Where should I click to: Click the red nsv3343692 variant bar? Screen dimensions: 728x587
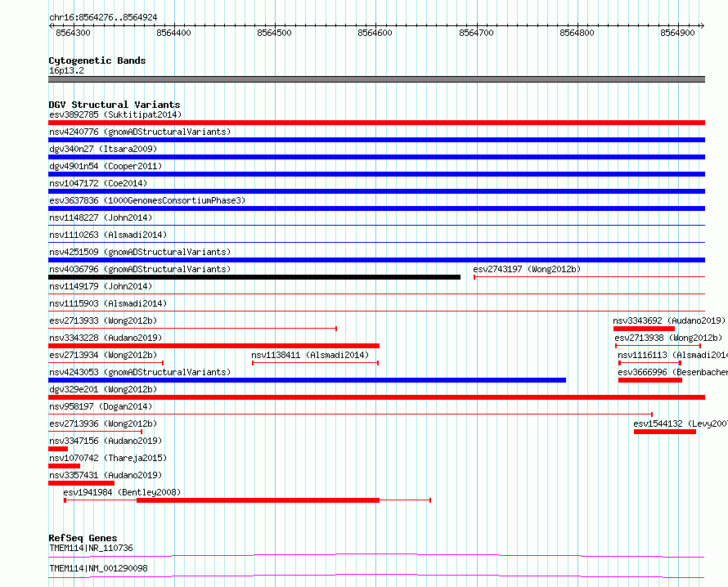(x=644, y=329)
